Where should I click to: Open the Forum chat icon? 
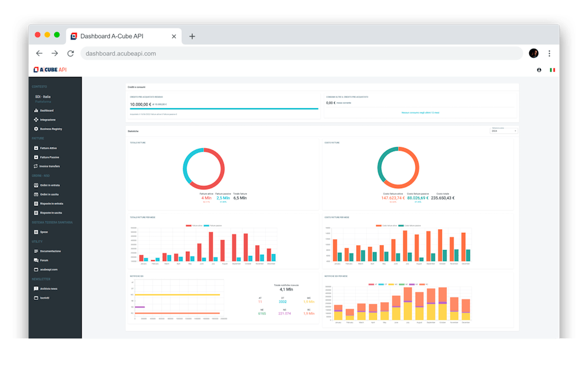tap(36, 260)
